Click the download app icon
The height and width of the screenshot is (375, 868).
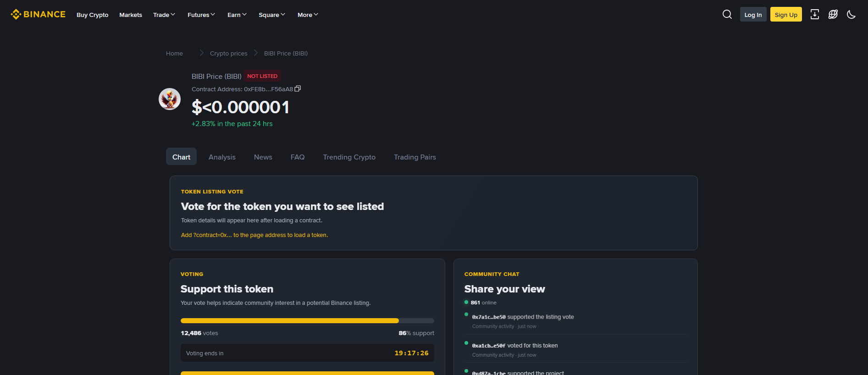tap(815, 15)
